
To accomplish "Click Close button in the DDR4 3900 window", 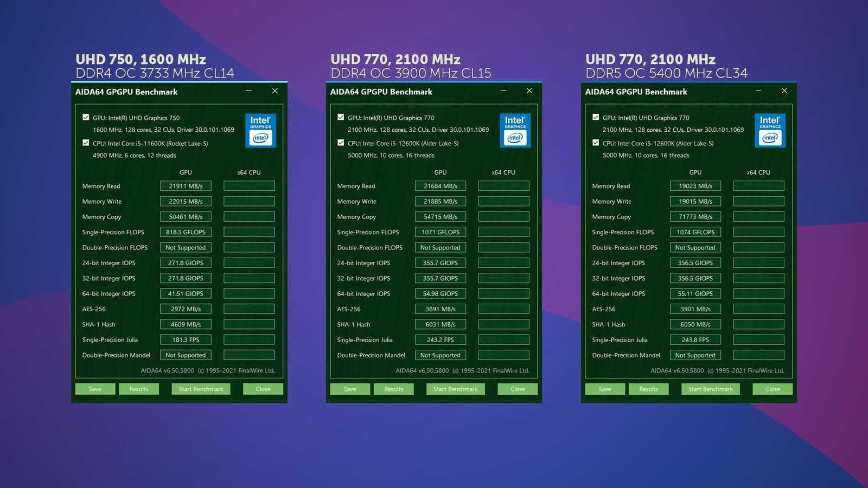I will [x=518, y=389].
